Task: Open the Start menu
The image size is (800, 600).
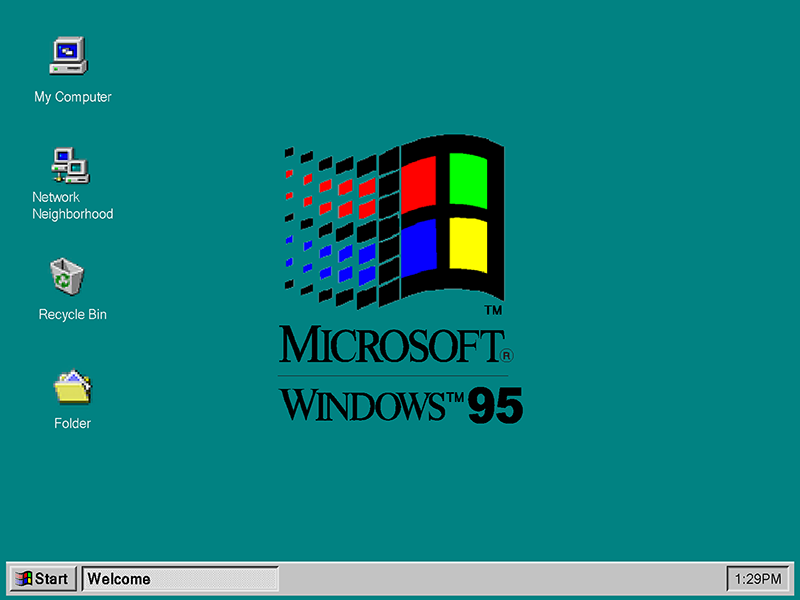Action: tap(43, 579)
